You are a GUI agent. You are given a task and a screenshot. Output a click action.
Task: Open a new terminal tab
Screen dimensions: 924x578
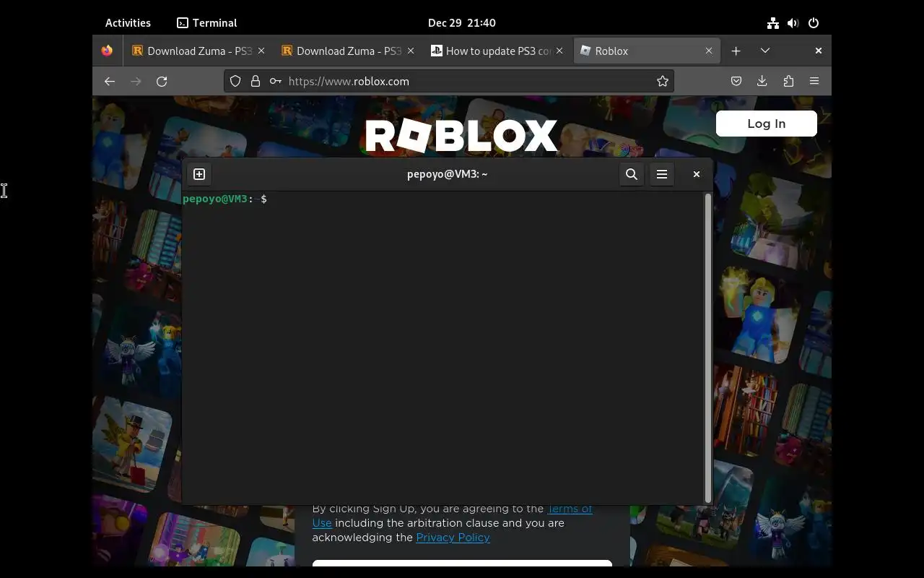point(199,174)
